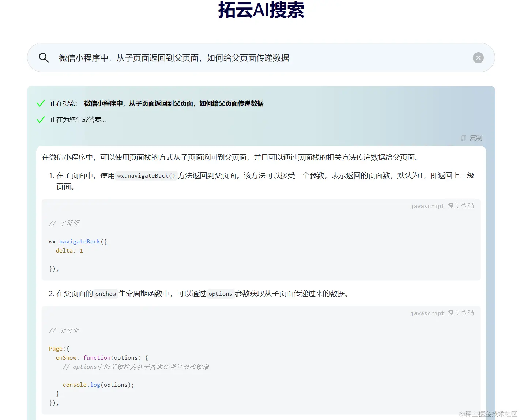Click the green check beside 正在搜索

(x=41, y=103)
